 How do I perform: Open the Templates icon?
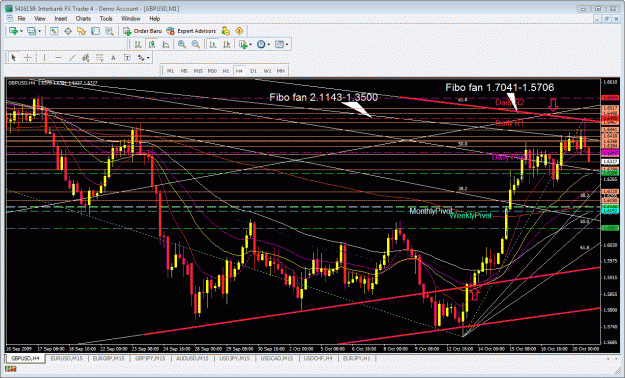(279, 45)
